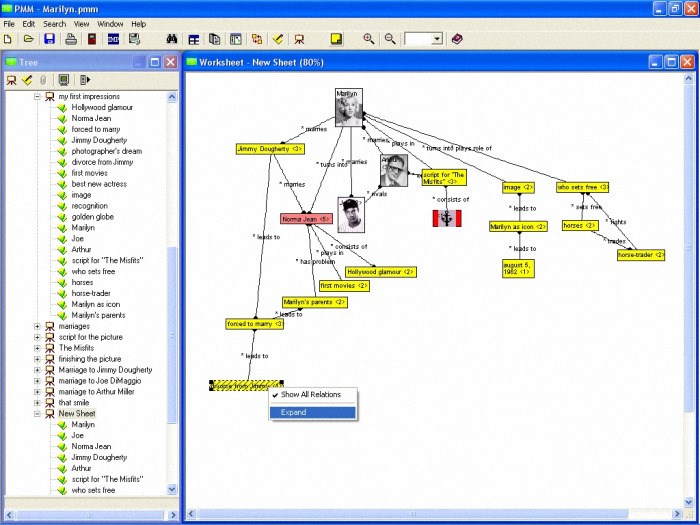Screen dimensions: 700x525
Task: Click the window layout panel toolbar icon
Action: [236, 39]
